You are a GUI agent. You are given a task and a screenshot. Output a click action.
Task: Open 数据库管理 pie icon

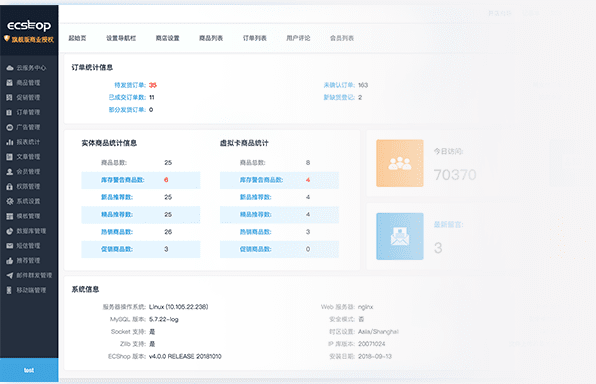click(10, 231)
